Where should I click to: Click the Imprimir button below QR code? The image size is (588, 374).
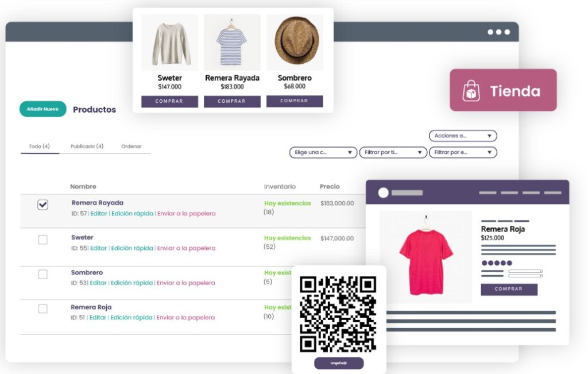coord(339,363)
